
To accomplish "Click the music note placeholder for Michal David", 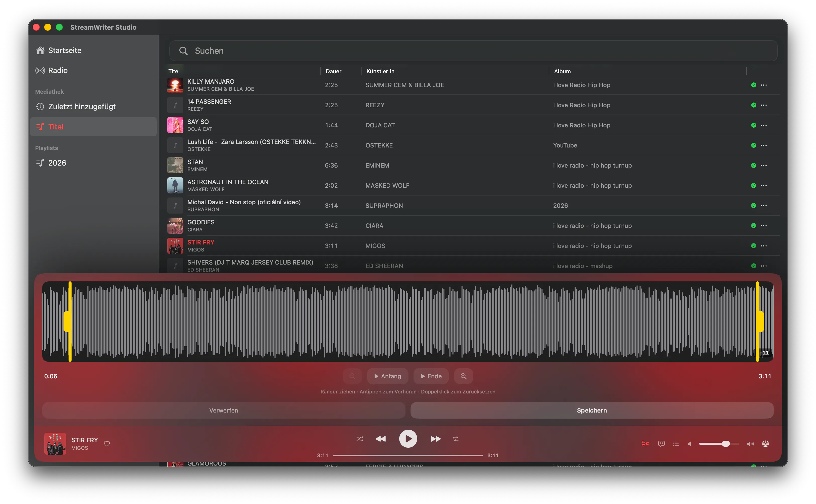I will pos(175,206).
